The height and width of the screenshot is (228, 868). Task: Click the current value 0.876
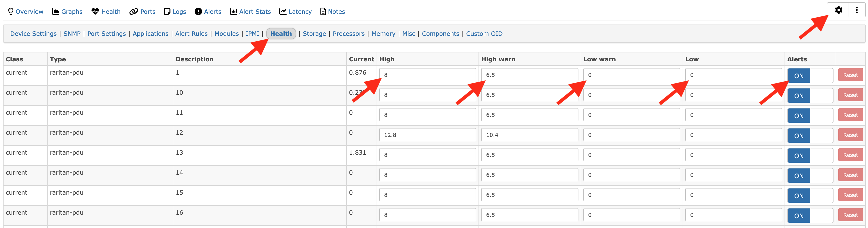(x=357, y=73)
